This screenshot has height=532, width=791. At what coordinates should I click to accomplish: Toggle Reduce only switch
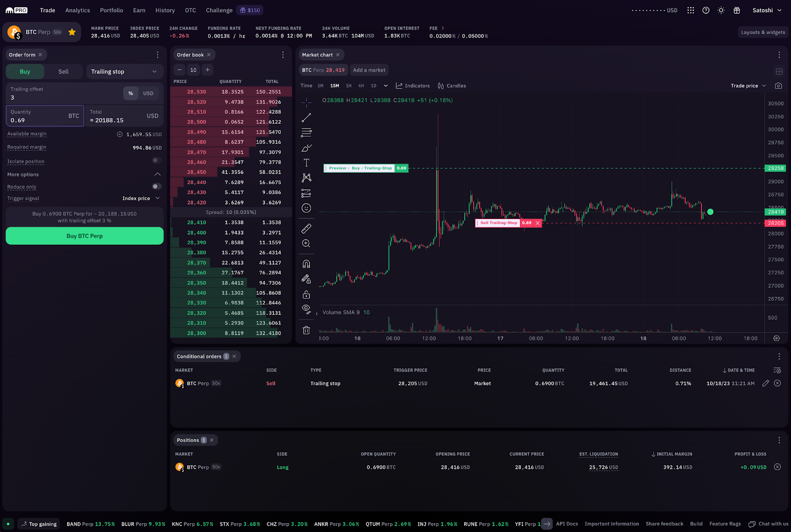[156, 186]
